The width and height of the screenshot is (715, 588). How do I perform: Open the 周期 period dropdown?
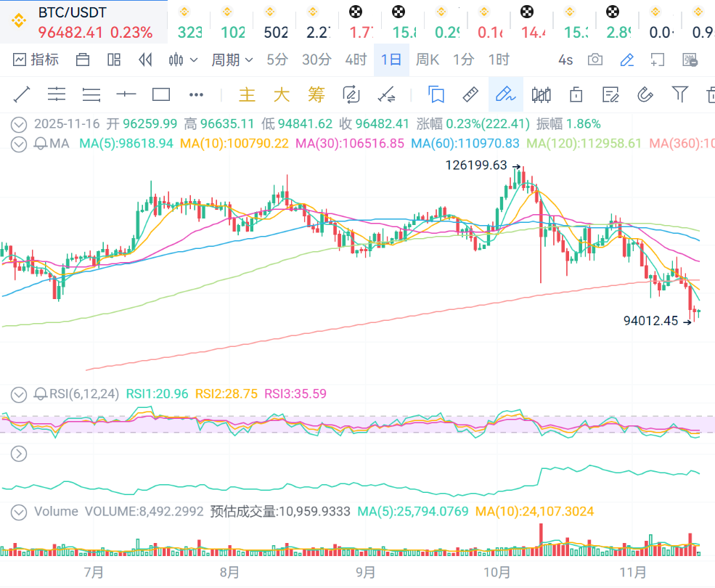pyautogui.click(x=232, y=60)
